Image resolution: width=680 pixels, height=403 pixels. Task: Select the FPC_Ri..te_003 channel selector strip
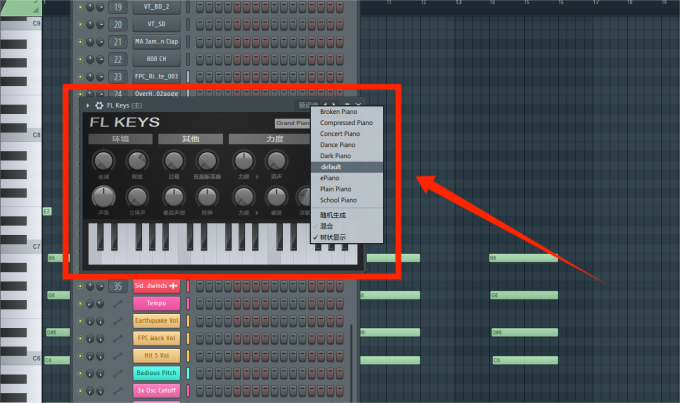[x=188, y=76]
